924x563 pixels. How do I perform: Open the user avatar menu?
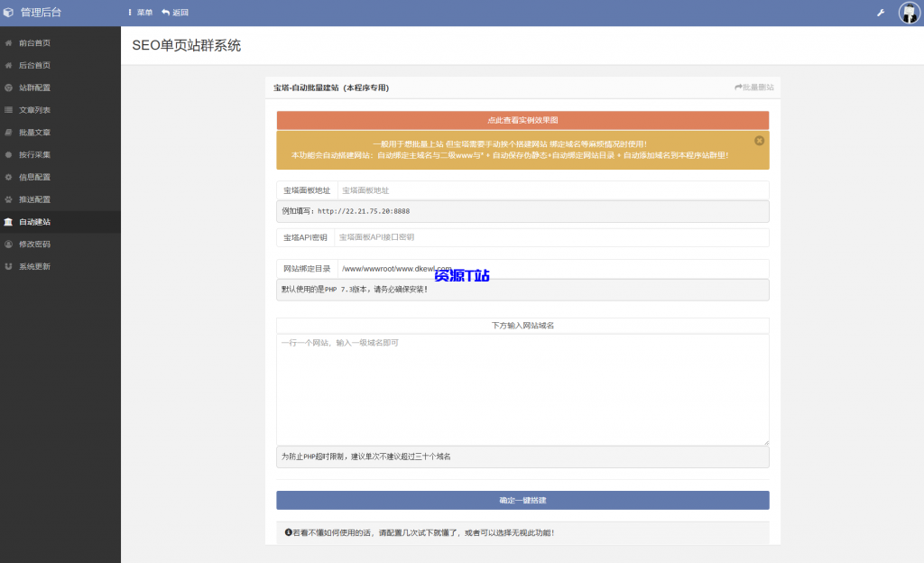[910, 13]
